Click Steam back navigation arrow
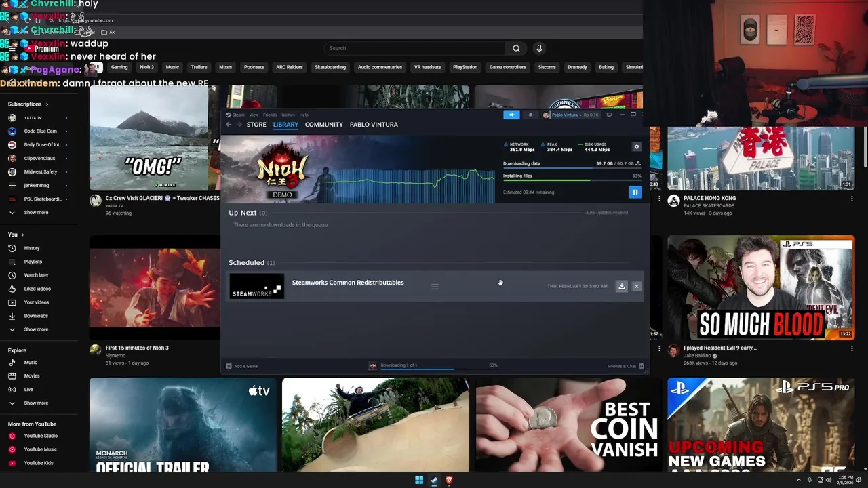 229,125
